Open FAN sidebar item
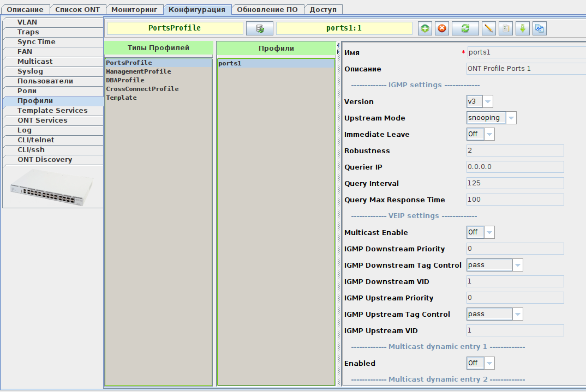 point(53,52)
